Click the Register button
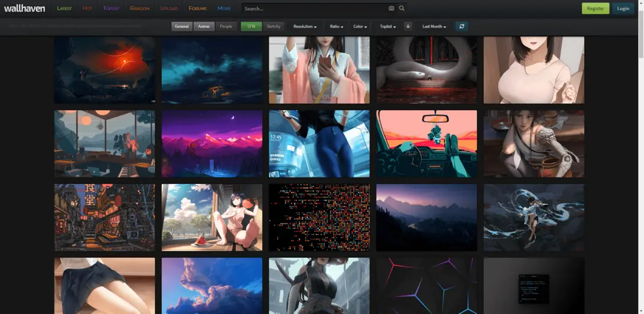Viewport: 644px width, 314px height. (595, 9)
